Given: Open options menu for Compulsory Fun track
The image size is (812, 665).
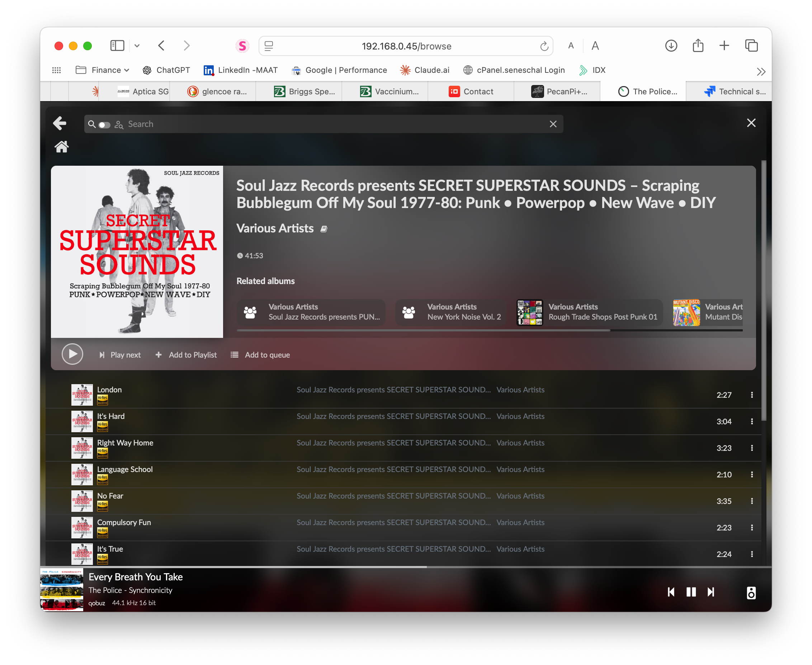Looking at the screenshot, I should 752,528.
